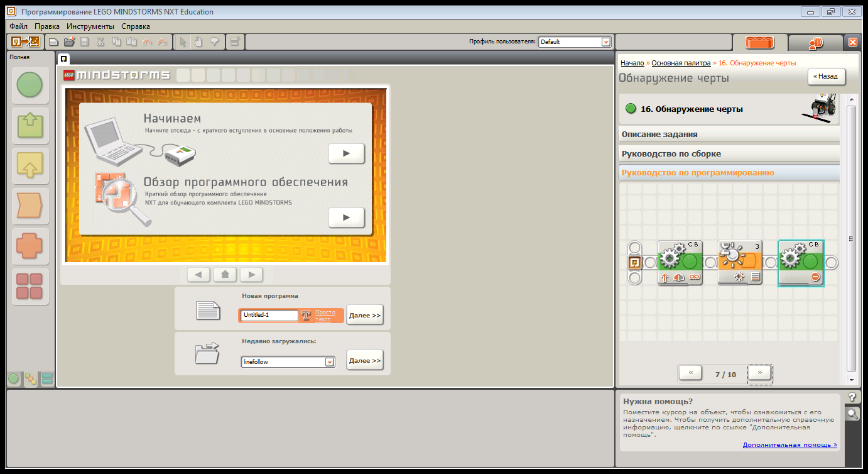
Task: Open program using the folder toolbar icon
Action: click(69, 42)
